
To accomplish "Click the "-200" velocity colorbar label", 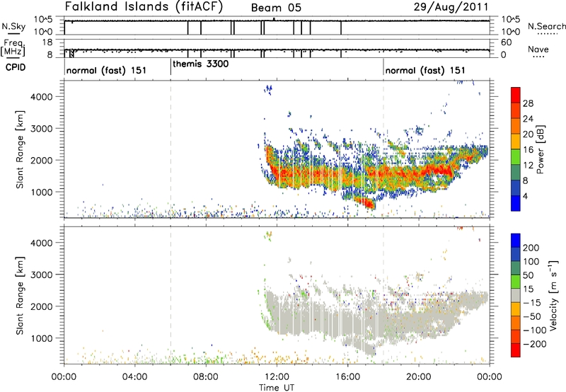I will [534, 344].
